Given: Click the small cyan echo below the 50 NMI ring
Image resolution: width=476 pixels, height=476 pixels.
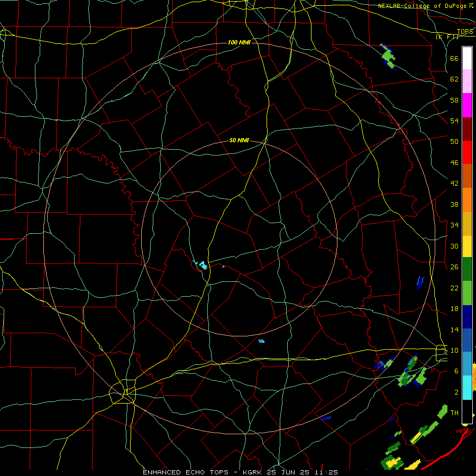Looking at the screenshot, I should coord(261,341).
